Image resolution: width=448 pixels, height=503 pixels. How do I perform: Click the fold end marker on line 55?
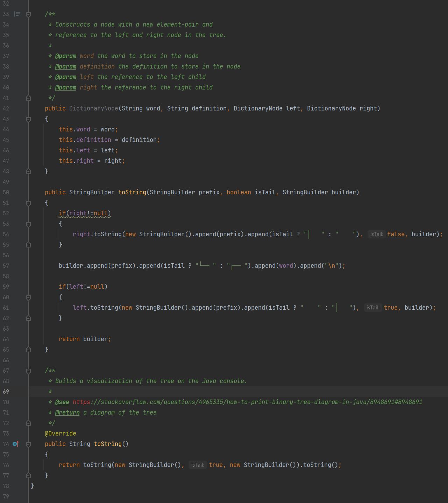(x=29, y=245)
